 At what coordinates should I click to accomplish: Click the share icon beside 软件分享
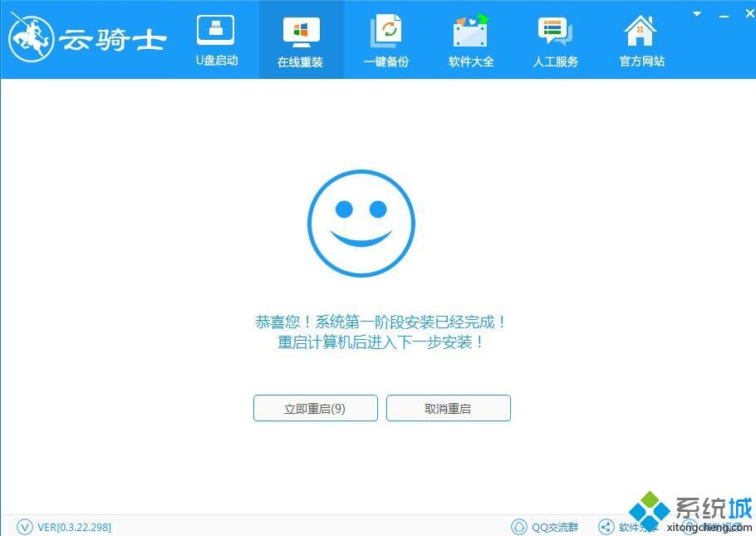(606, 527)
